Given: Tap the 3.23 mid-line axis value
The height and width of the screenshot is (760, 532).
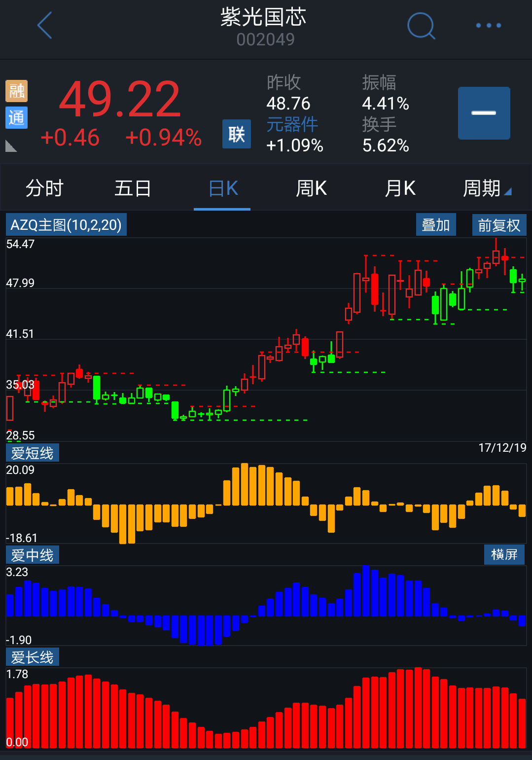Looking at the screenshot, I should pyautogui.click(x=17, y=572).
